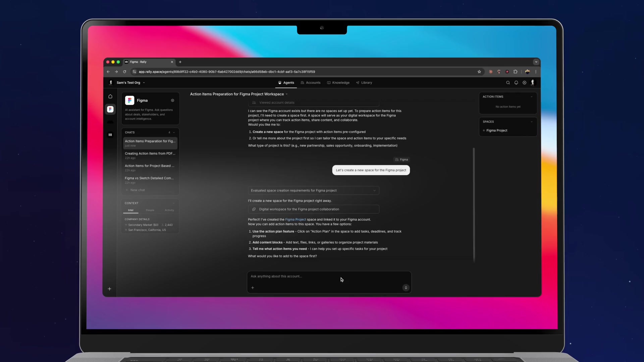Viewport: 644px width, 362px height.
Task: Click the plus attachment icon in input
Action: [253, 288]
